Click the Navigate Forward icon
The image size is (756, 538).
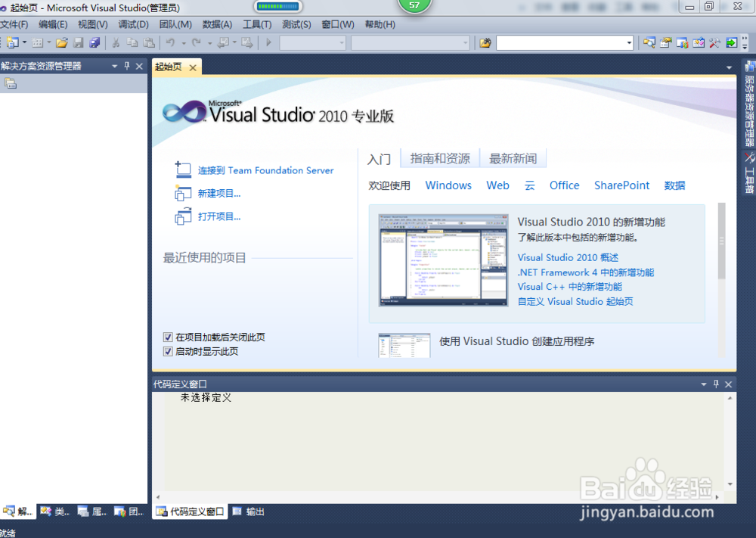click(247, 43)
